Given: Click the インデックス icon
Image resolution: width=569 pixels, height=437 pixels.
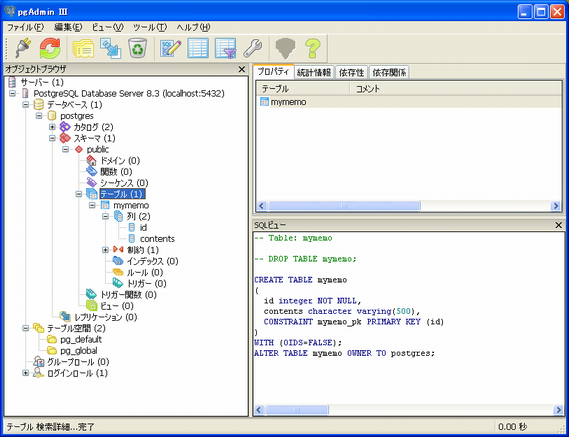Looking at the screenshot, I should 118,261.
